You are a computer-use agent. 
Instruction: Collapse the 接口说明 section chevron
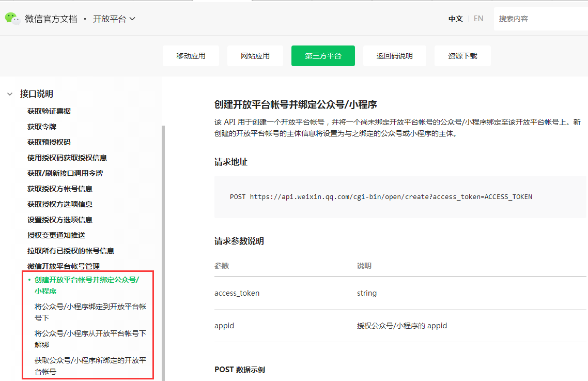pos(10,94)
